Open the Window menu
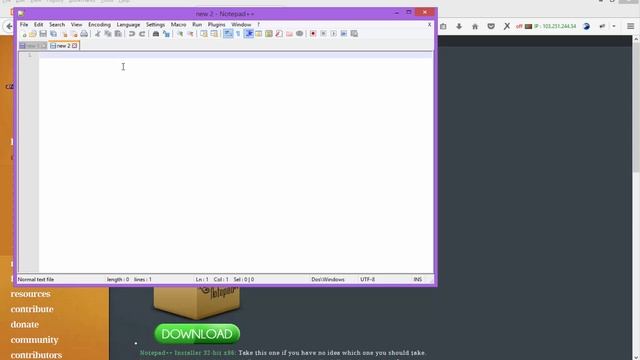 [x=241, y=24]
